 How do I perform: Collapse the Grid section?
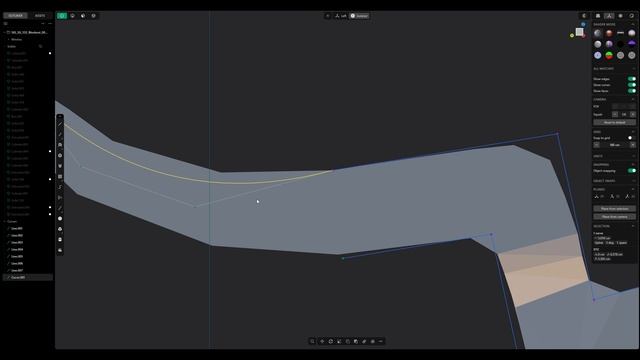coord(633,132)
